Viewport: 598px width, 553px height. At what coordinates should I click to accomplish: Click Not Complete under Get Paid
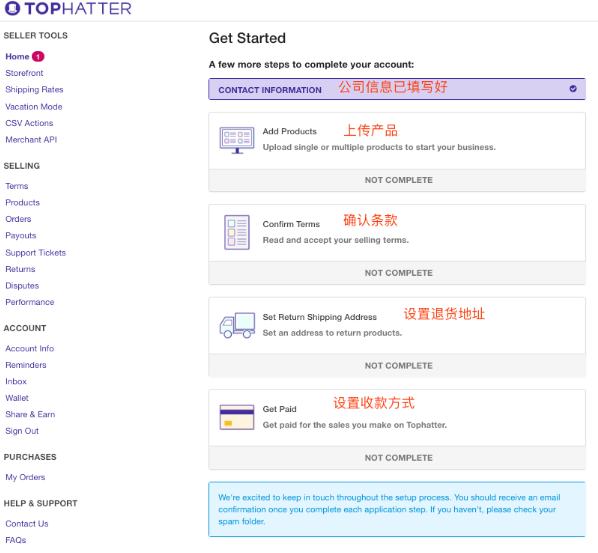(x=399, y=458)
